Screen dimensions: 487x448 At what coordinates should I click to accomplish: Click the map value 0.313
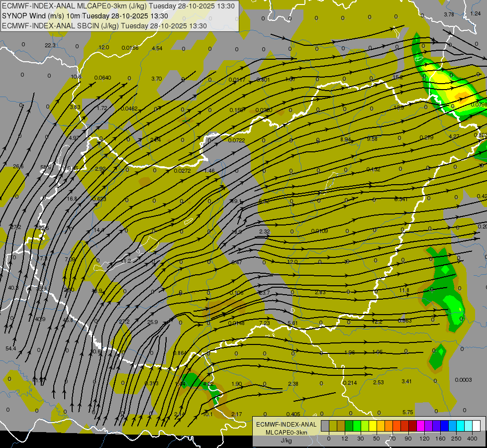[x=152, y=383]
